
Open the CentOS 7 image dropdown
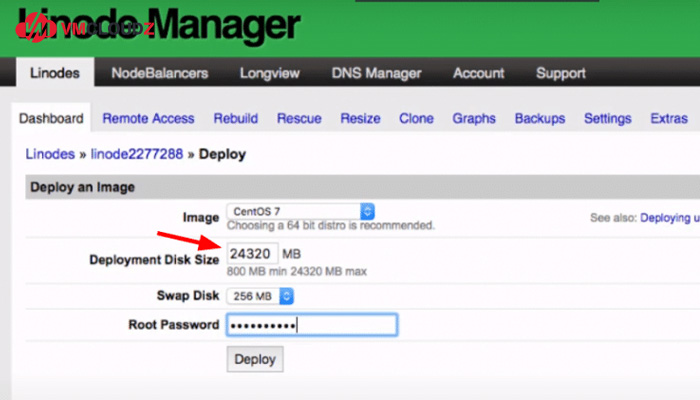pos(300,211)
